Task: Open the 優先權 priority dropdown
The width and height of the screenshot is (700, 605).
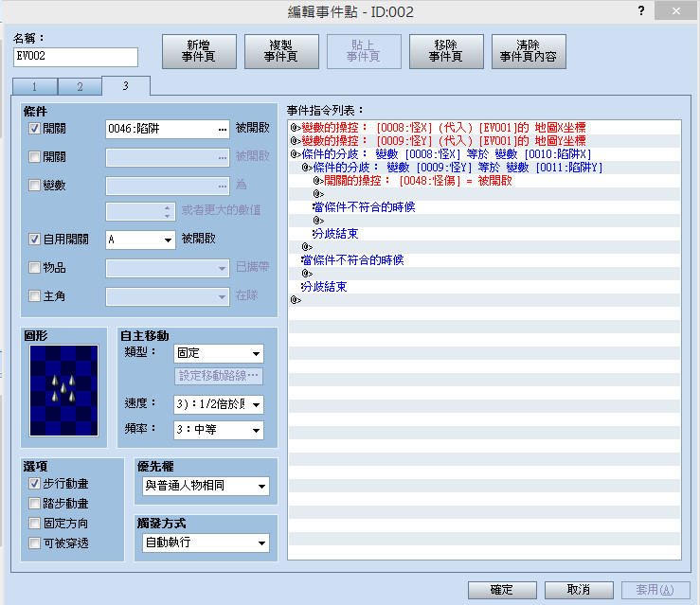Action: 206,486
